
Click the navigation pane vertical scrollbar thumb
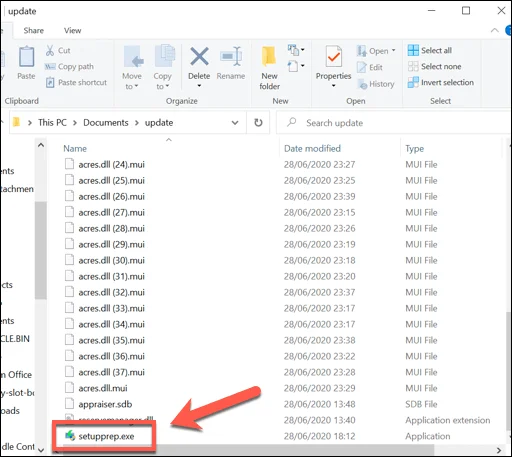point(41,250)
